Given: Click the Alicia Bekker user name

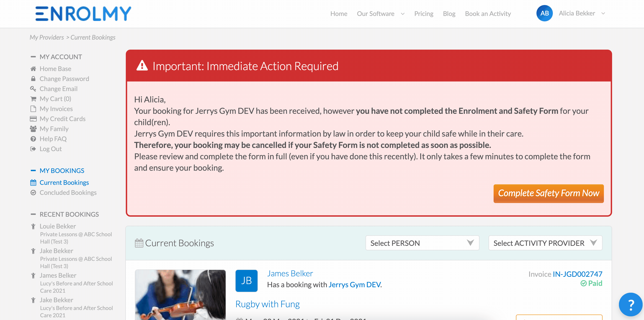Looking at the screenshot, I should point(577,13).
